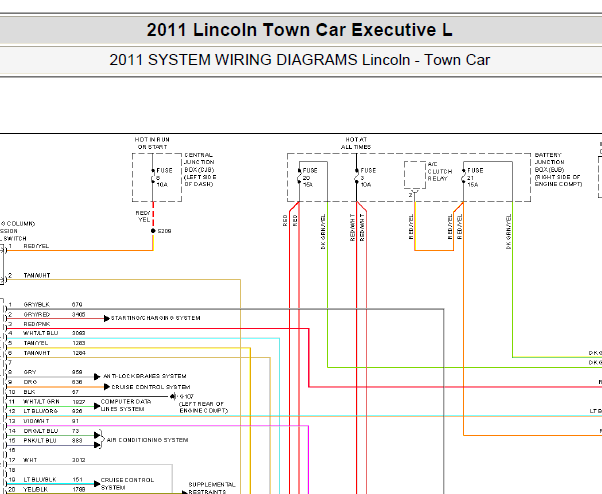
Task: Select the 'COMPUTER DATA LINES SYSTEM' reference label
Action: coord(126,405)
